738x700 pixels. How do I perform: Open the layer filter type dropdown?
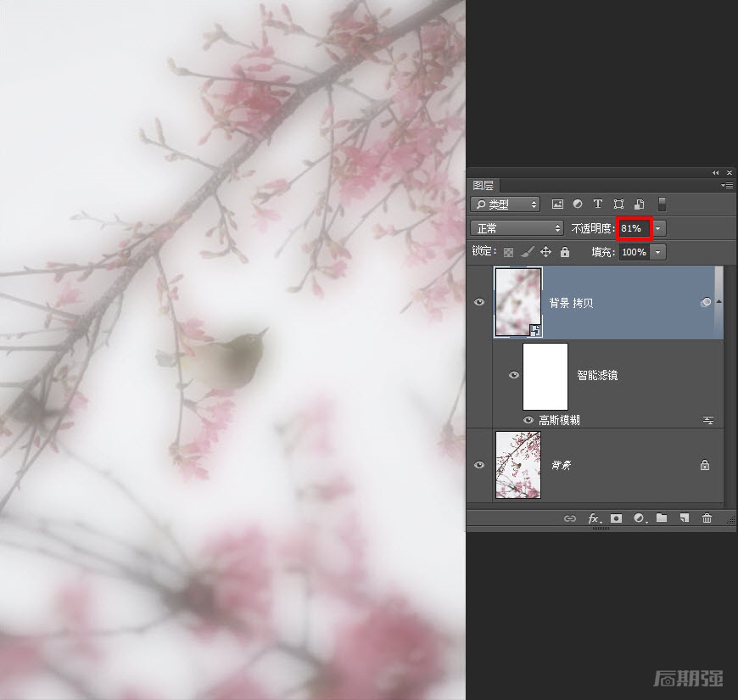pyautogui.click(x=505, y=204)
